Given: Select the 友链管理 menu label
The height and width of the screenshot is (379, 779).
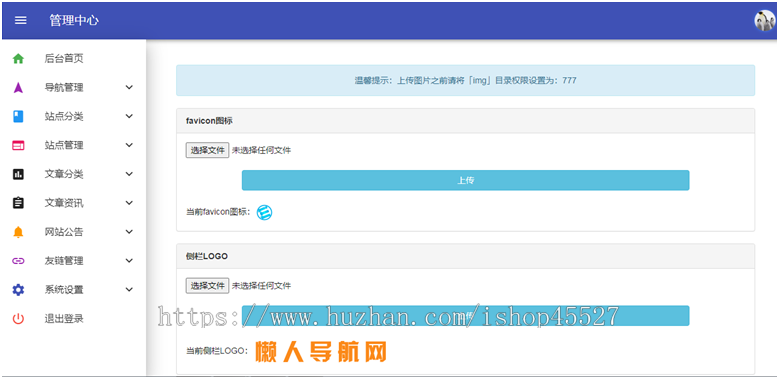Looking at the screenshot, I should pyautogui.click(x=64, y=261).
